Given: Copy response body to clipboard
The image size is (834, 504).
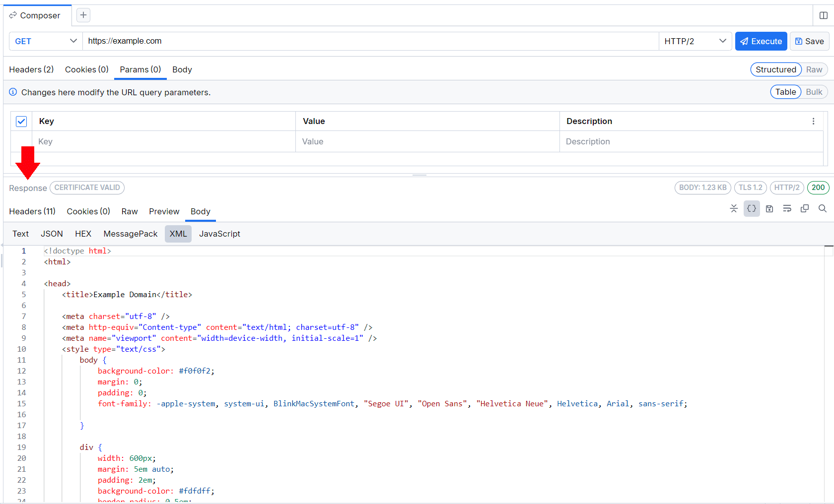Looking at the screenshot, I should pos(805,209).
